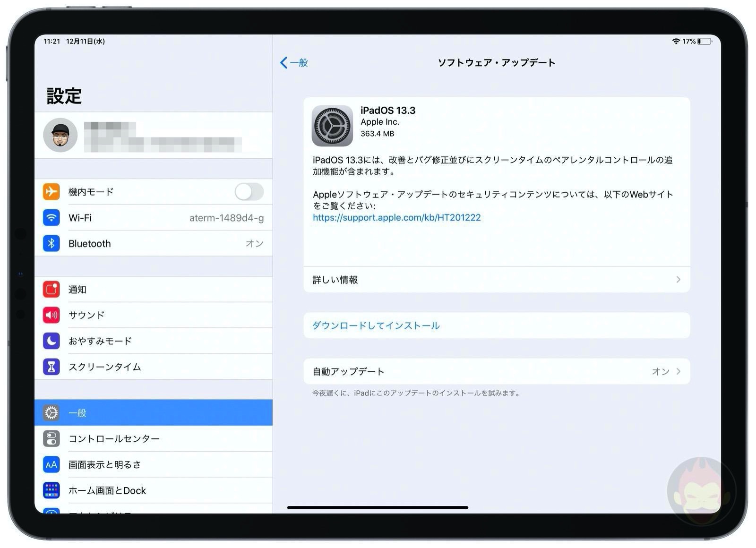Tap the Airplane Mode (機内モード) icon

(52, 192)
